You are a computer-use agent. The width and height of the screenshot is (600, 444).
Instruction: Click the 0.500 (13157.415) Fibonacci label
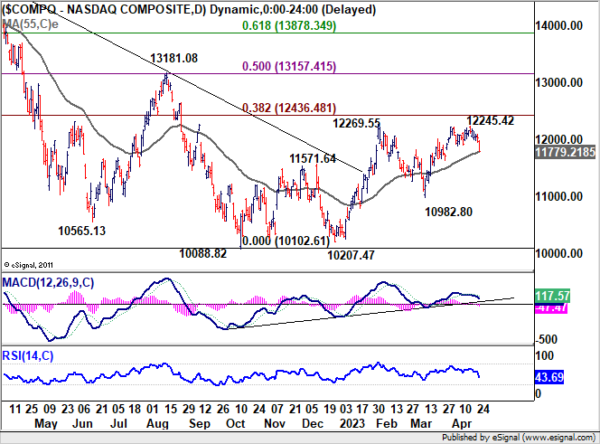pyautogui.click(x=289, y=66)
